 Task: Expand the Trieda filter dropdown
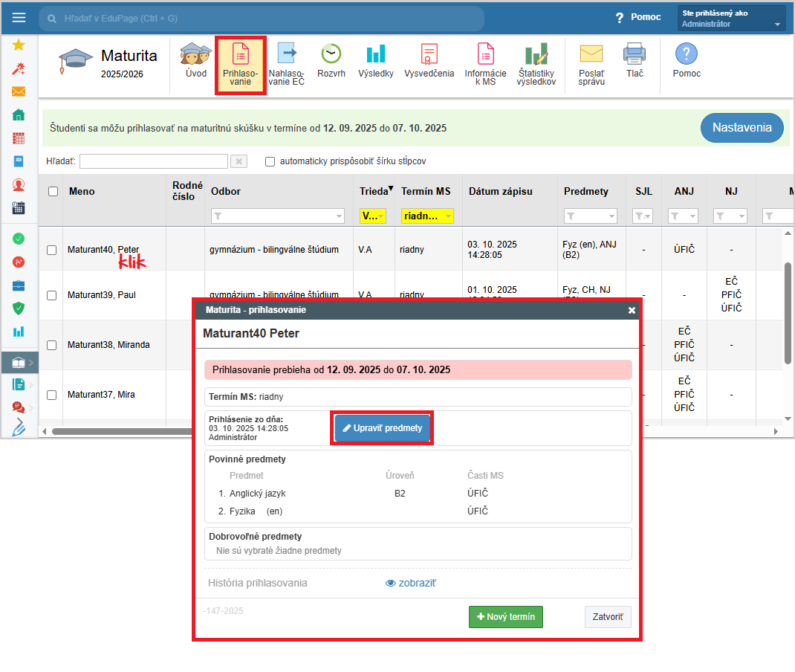(372, 216)
